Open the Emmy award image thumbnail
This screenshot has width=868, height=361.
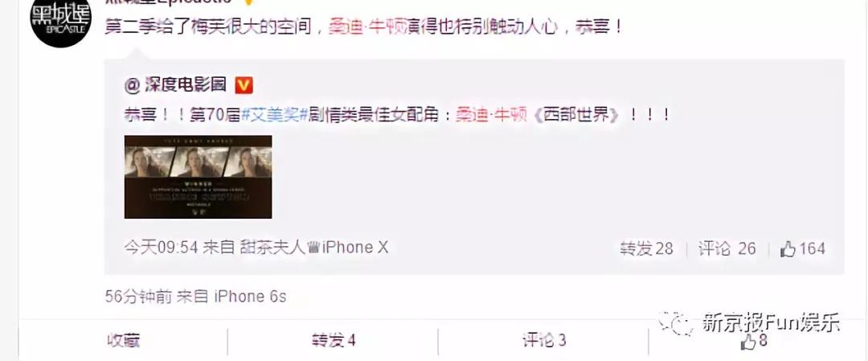[199, 177]
